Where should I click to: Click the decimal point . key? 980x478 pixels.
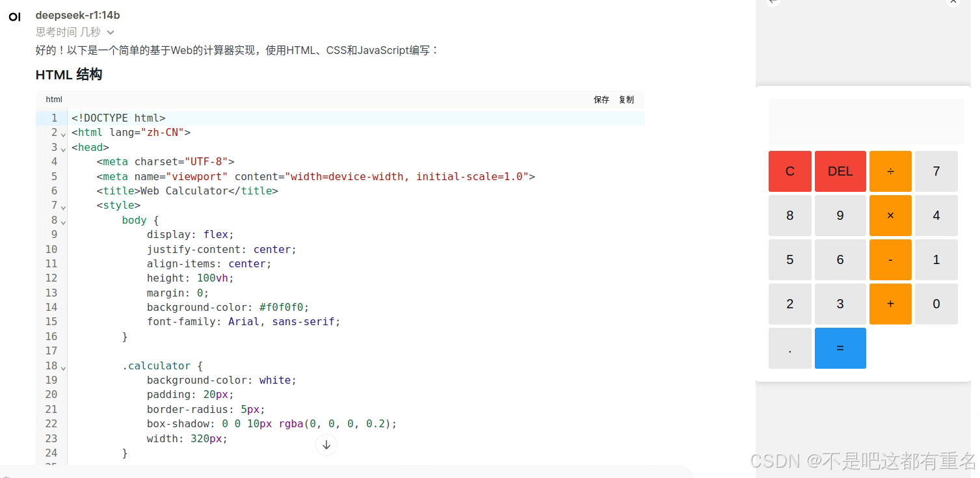pyautogui.click(x=790, y=348)
